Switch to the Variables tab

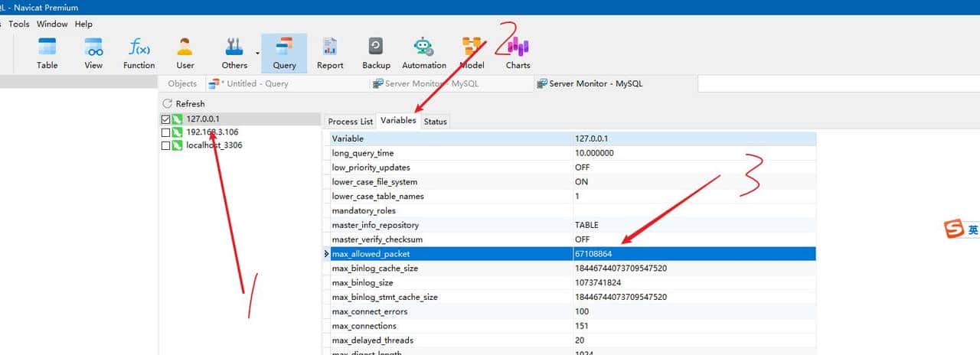point(398,120)
